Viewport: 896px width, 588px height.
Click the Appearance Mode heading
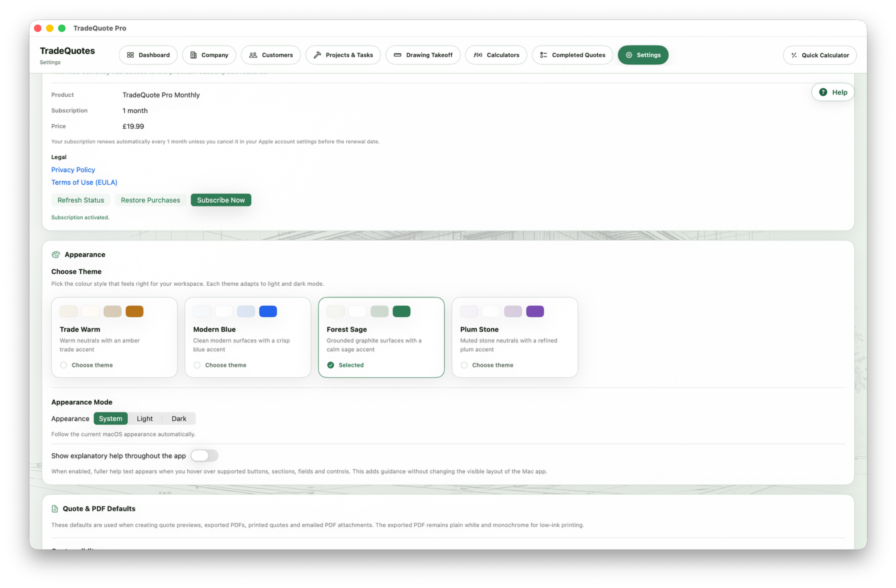tap(82, 402)
